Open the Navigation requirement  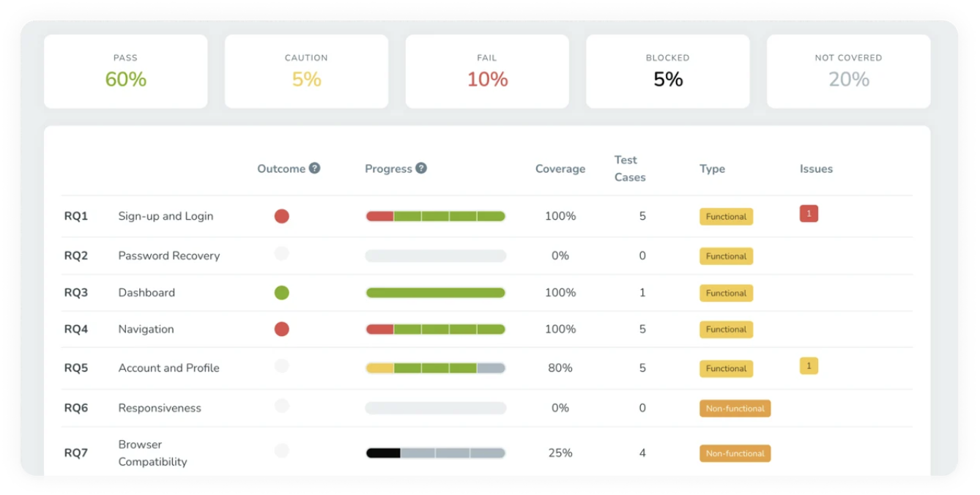pos(146,329)
